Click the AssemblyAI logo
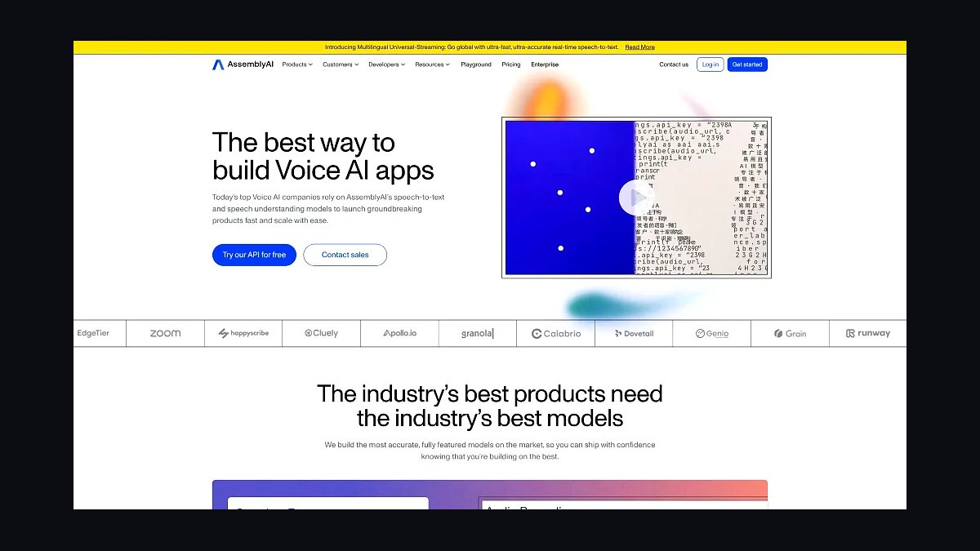This screenshot has width=980, height=551. pos(243,64)
